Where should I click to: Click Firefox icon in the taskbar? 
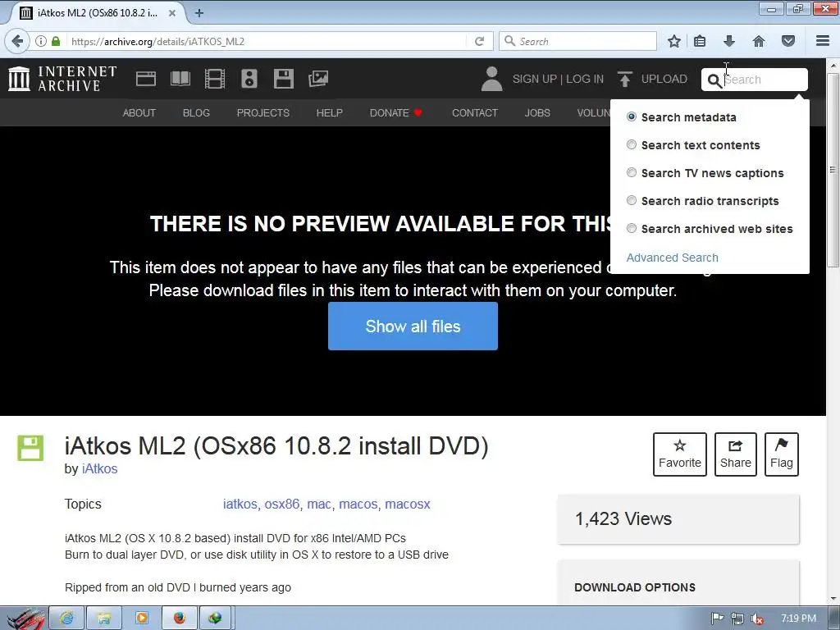179,619
